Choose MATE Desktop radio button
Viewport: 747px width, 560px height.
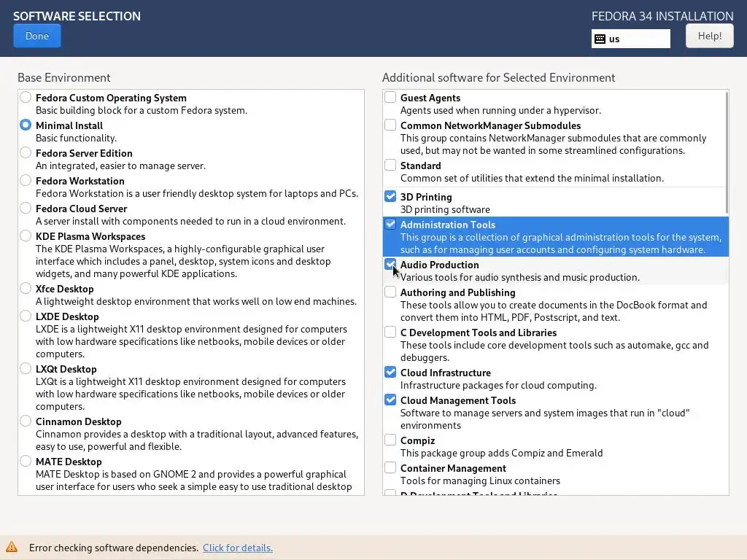coord(26,461)
